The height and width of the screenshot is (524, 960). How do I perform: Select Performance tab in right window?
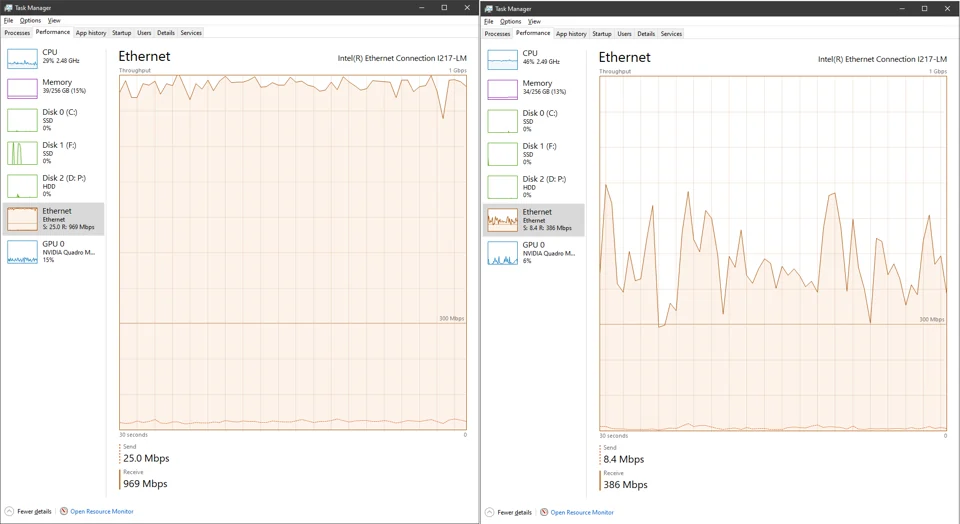pyautogui.click(x=533, y=34)
